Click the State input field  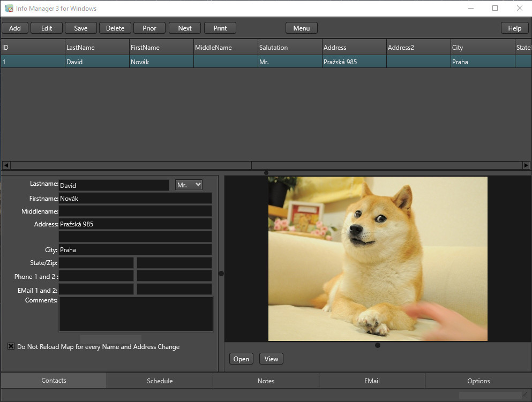(x=96, y=263)
